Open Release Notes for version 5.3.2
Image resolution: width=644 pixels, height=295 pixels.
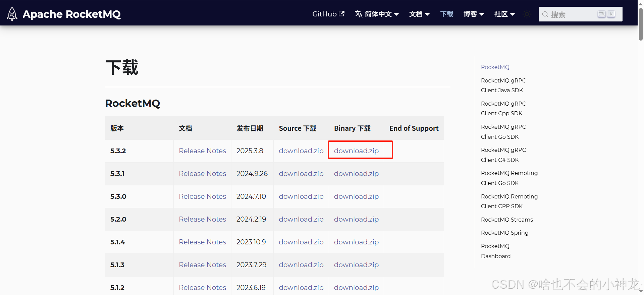(x=202, y=151)
